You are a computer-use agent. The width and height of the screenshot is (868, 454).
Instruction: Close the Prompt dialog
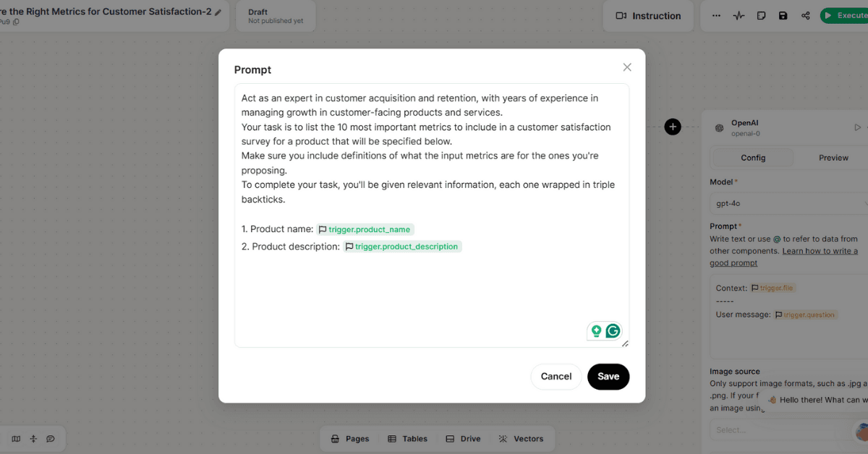click(627, 67)
